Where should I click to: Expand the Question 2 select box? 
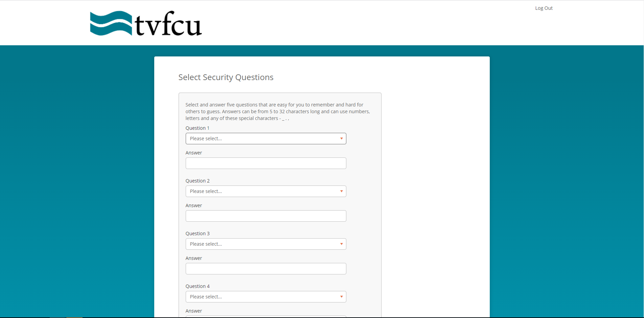point(266,191)
